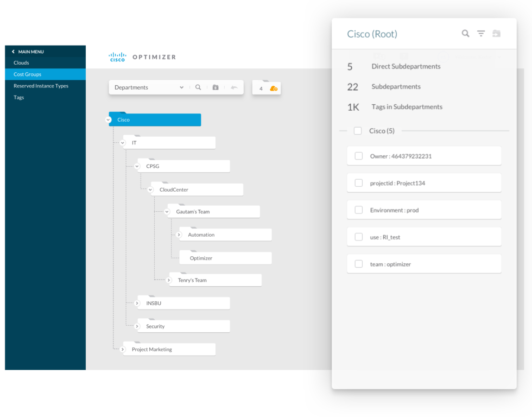The height and width of the screenshot is (417, 532).
Task: Click the undo arrow icon in Departments toolbar
Action: (x=234, y=87)
